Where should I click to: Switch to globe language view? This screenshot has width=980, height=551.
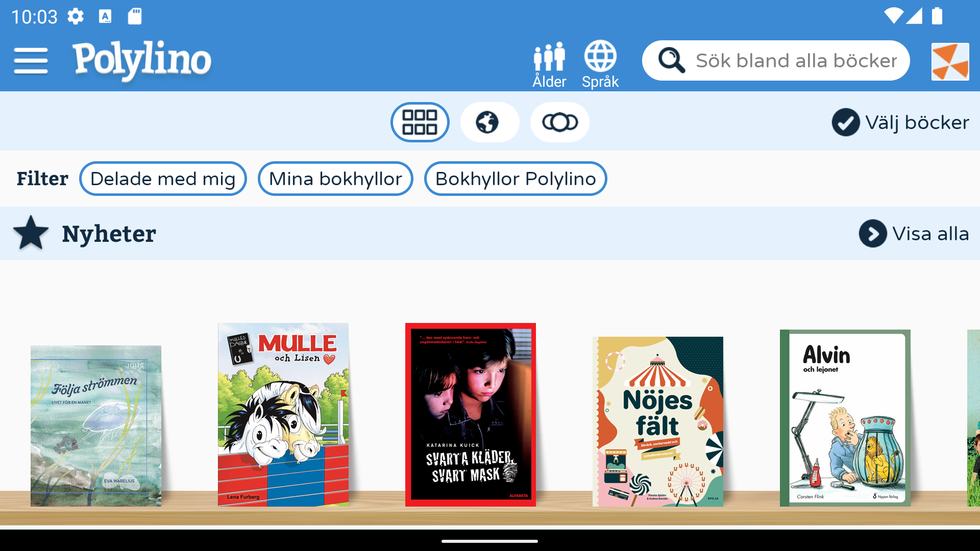489,122
